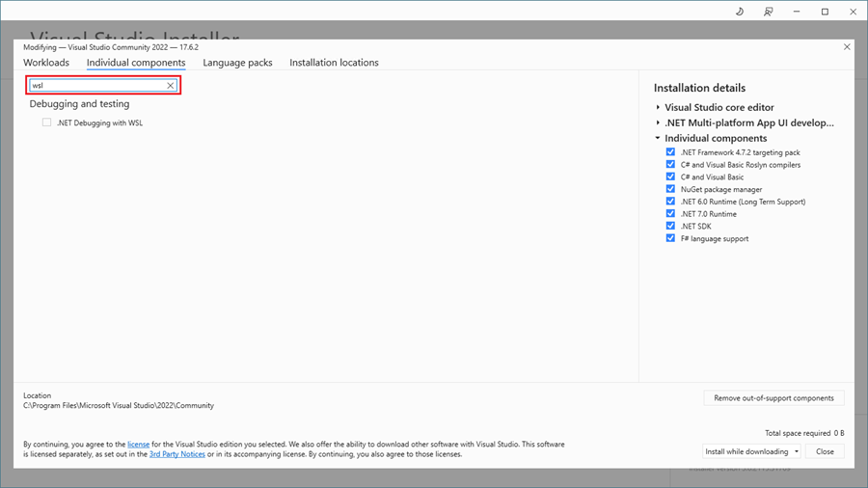Open the Language packs tab
The image size is (868, 488).
point(237,63)
